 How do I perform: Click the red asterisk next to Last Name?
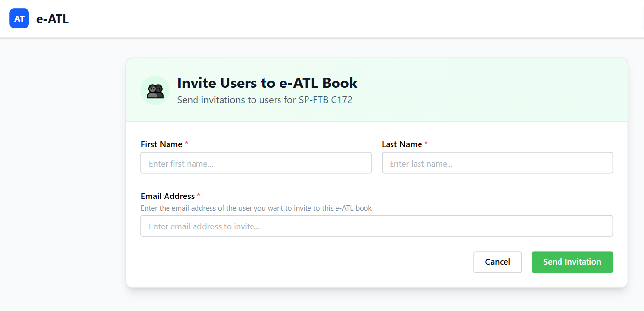(426, 144)
